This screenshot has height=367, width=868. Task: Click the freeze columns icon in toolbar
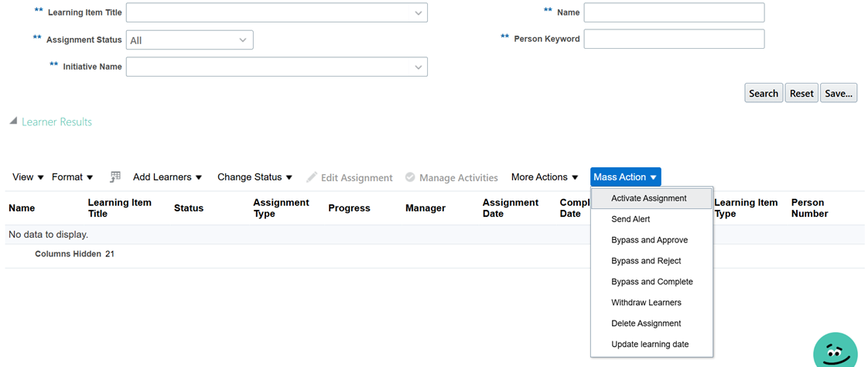click(x=115, y=177)
